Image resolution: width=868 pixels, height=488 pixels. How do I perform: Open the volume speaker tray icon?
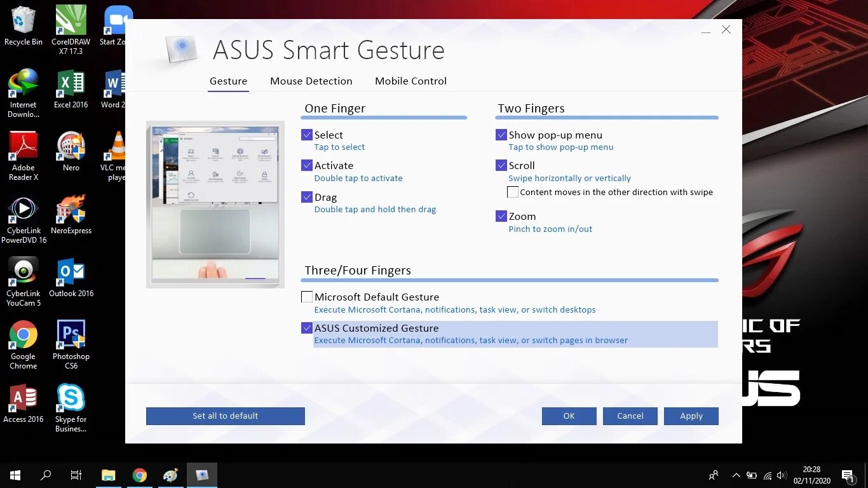click(x=782, y=475)
